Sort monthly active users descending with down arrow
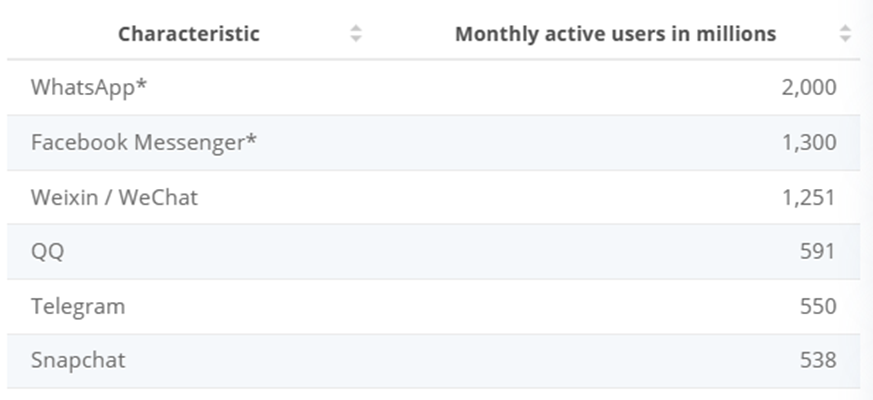The width and height of the screenshot is (873, 400). click(845, 38)
